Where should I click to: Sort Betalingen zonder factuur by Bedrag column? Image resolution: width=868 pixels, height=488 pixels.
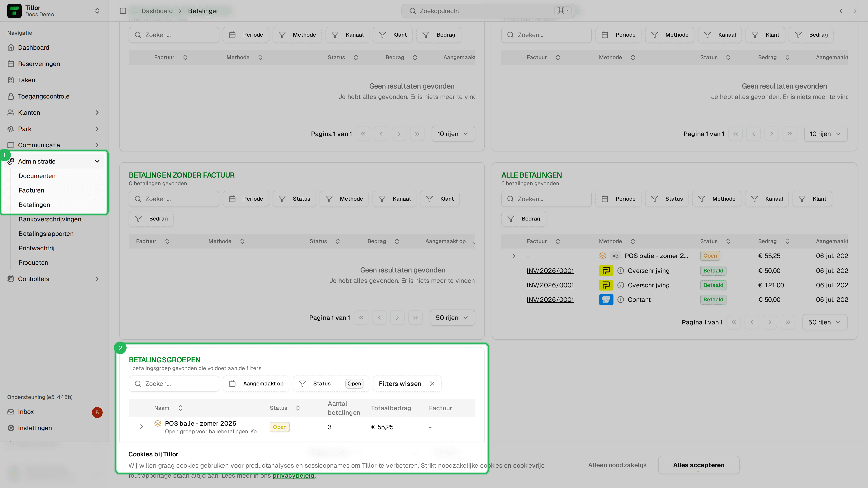click(383, 241)
